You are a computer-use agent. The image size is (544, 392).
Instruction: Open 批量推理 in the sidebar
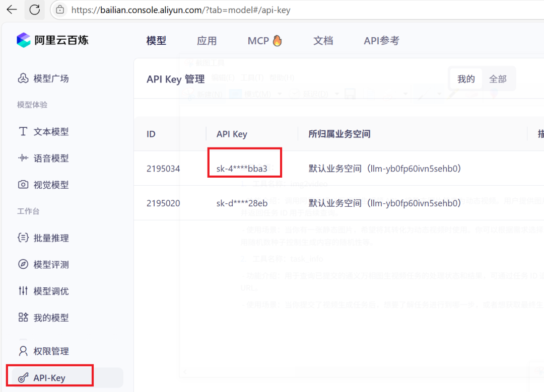(51, 238)
